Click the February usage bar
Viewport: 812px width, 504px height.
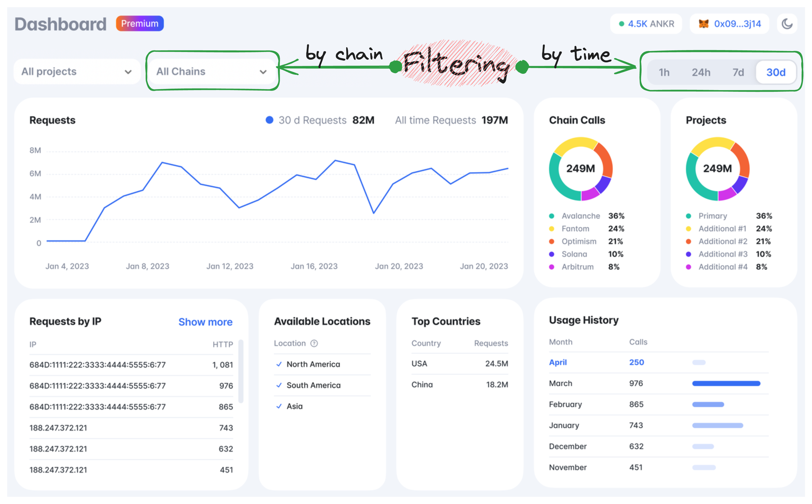click(708, 404)
